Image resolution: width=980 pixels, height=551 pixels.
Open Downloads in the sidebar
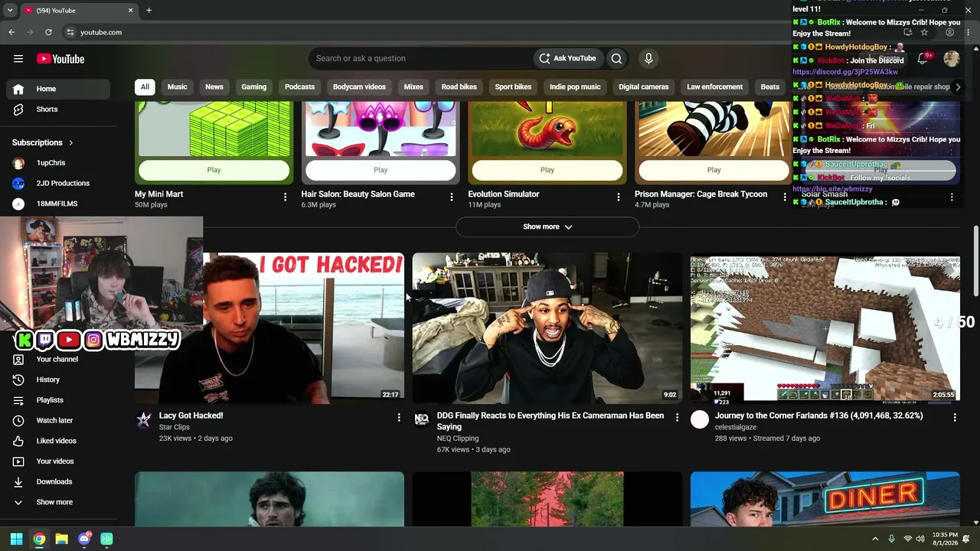coord(58,481)
